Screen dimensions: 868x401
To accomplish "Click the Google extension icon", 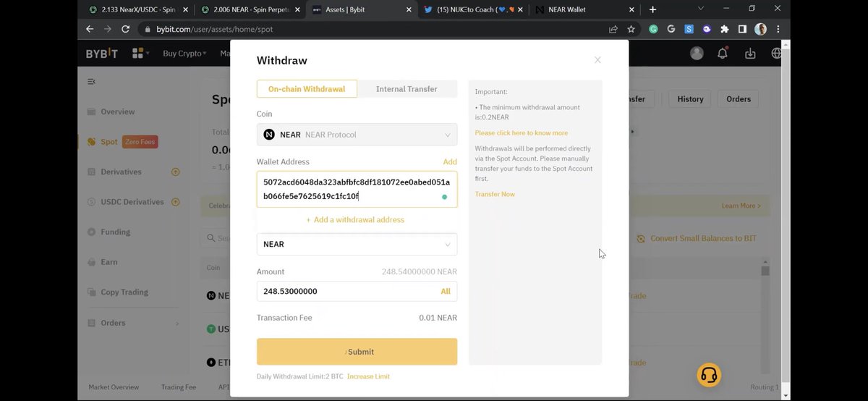I will [x=671, y=30].
